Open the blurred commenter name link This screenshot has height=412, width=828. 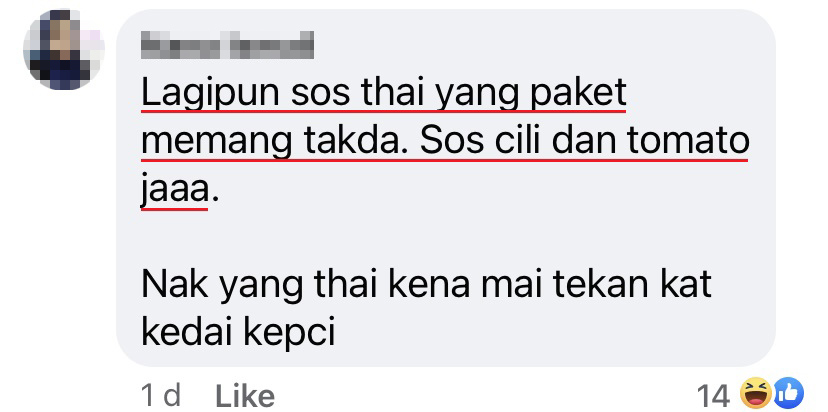tap(228, 45)
